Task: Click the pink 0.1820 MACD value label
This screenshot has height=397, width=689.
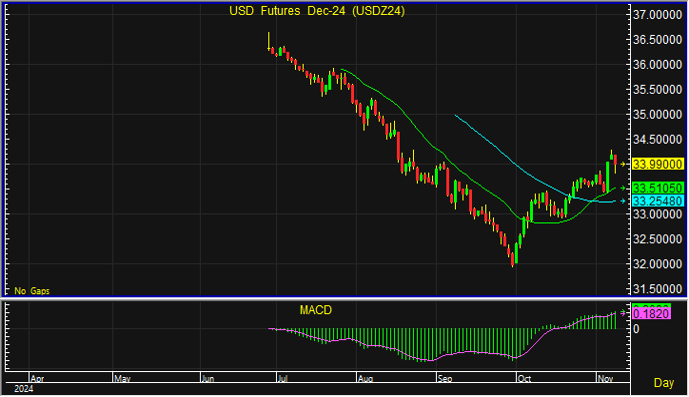Action: click(652, 313)
